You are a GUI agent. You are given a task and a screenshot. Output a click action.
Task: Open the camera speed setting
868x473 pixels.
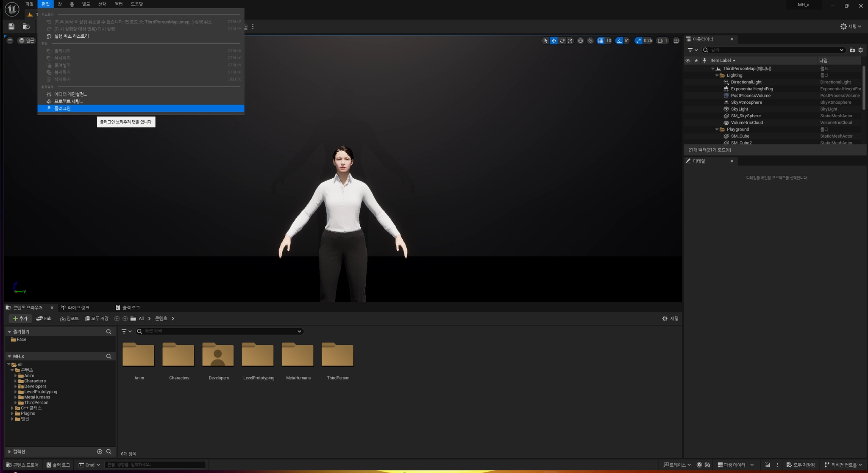point(662,41)
